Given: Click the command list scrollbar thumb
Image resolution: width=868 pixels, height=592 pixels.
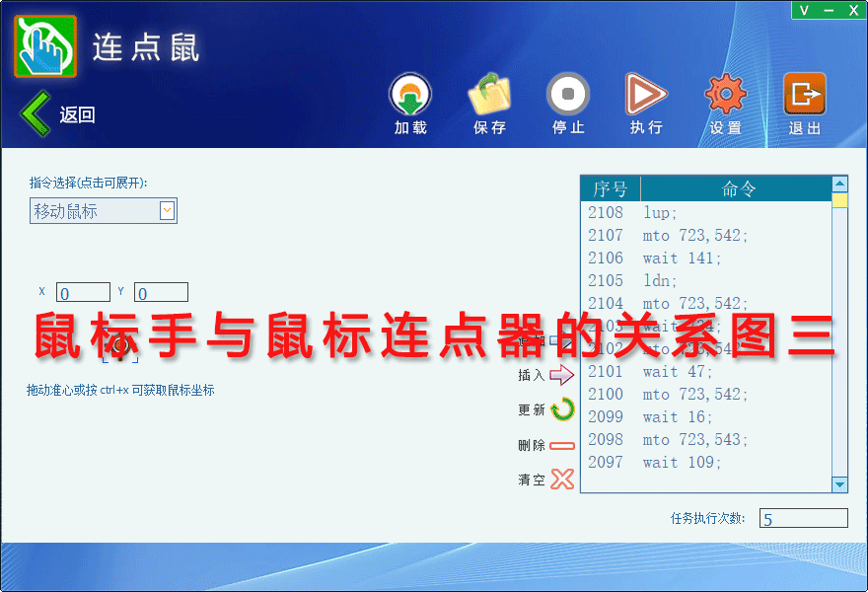Looking at the screenshot, I should click(x=839, y=200).
